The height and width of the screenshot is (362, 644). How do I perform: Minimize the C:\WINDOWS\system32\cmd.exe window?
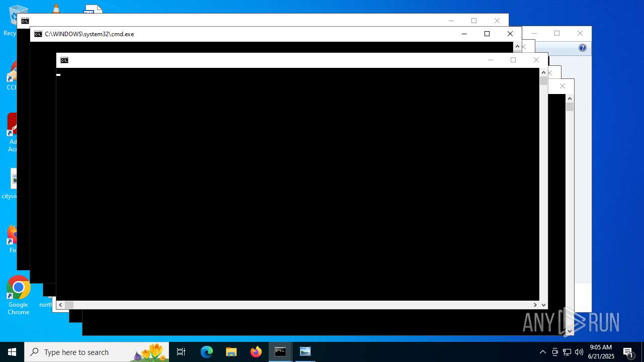[464, 34]
